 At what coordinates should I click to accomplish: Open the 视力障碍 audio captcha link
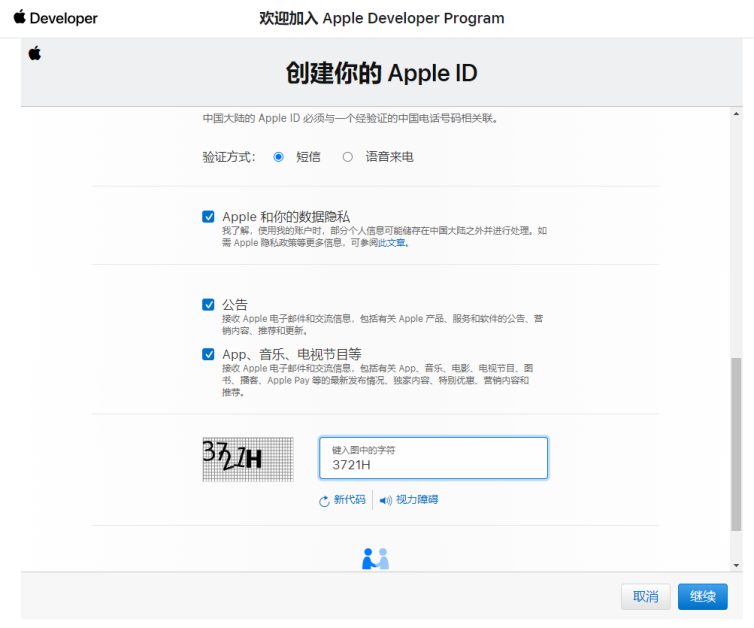tap(417, 500)
